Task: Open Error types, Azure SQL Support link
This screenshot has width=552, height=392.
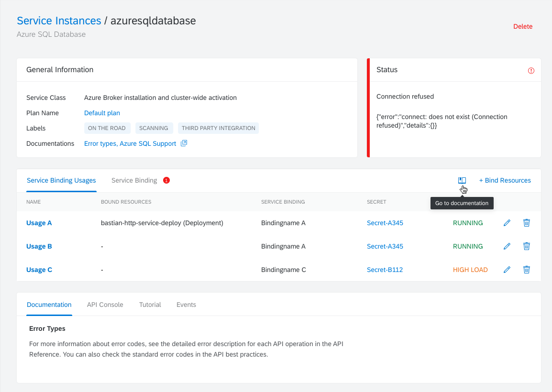Action: point(130,143)
